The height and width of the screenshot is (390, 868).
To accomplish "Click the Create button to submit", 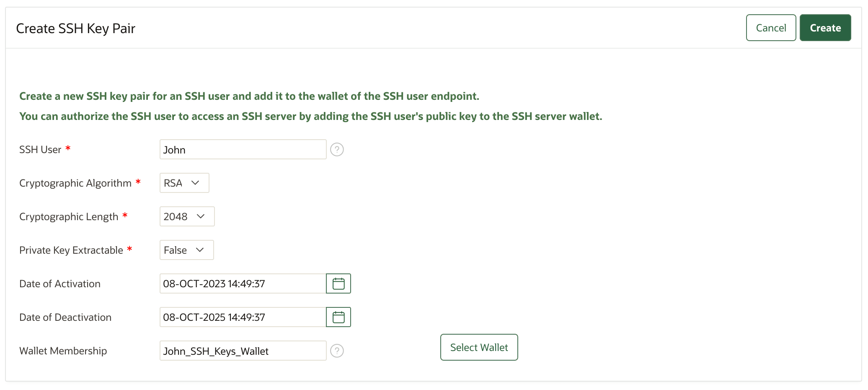I will click(x=825, y=27).
